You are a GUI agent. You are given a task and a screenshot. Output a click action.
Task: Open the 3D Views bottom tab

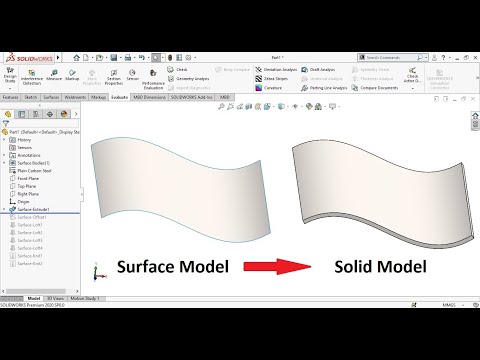[x=55, y=299]
